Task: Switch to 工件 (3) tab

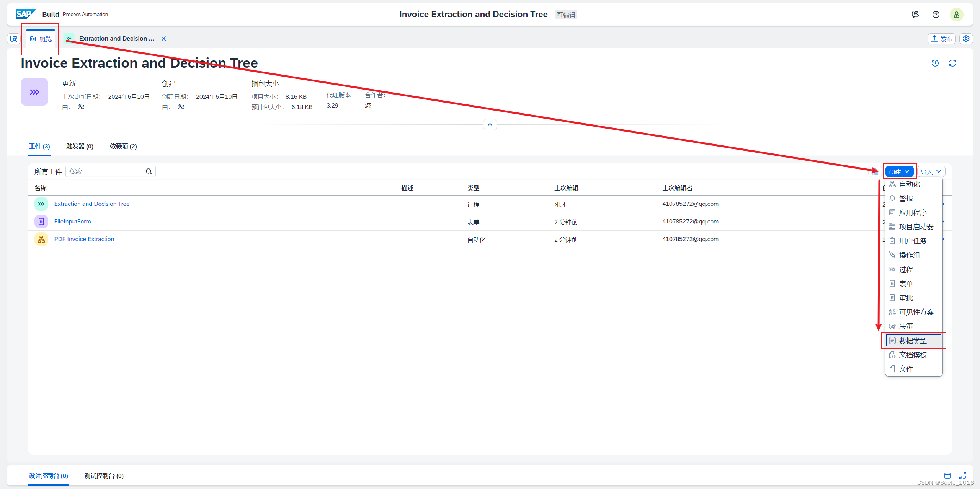Action: pos(39,146)
